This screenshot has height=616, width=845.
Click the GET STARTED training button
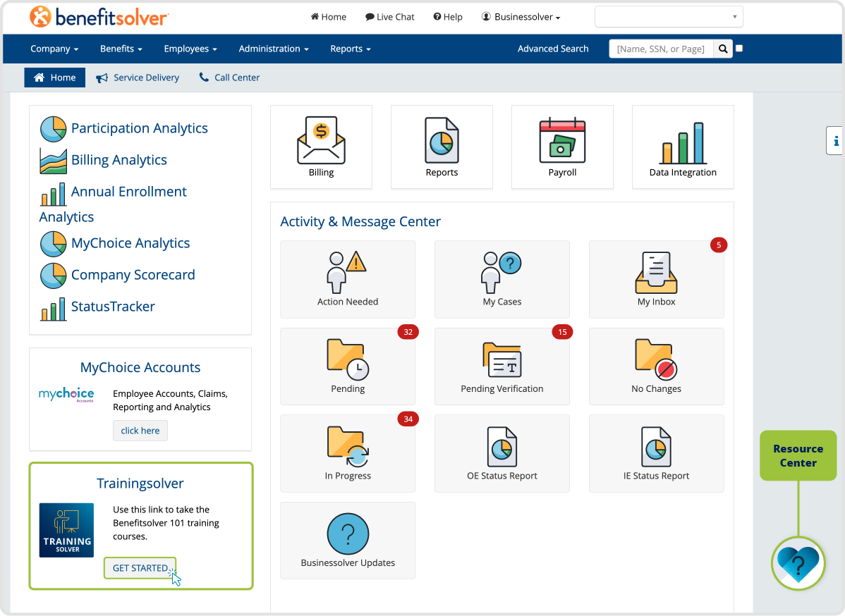pos(140,568)
